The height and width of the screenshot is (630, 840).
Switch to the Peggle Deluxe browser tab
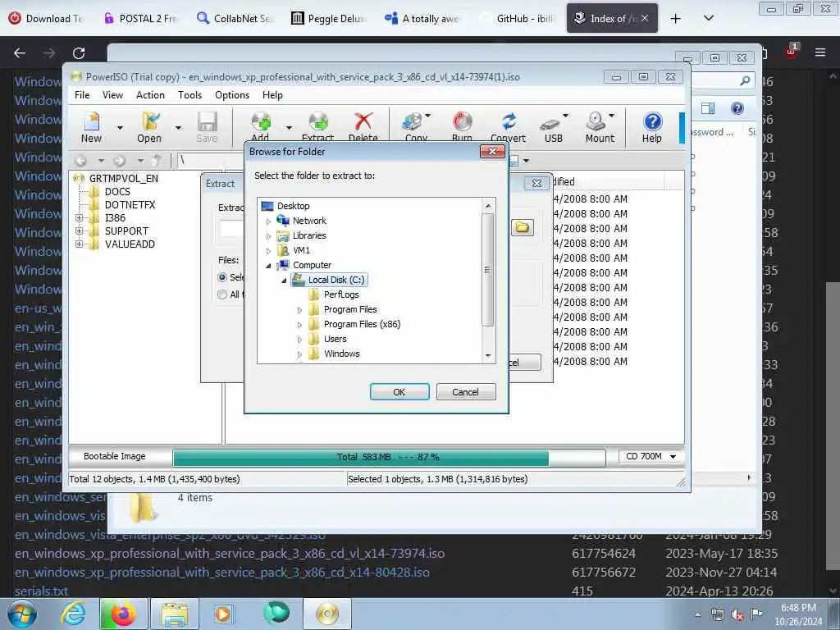[328, 19]
